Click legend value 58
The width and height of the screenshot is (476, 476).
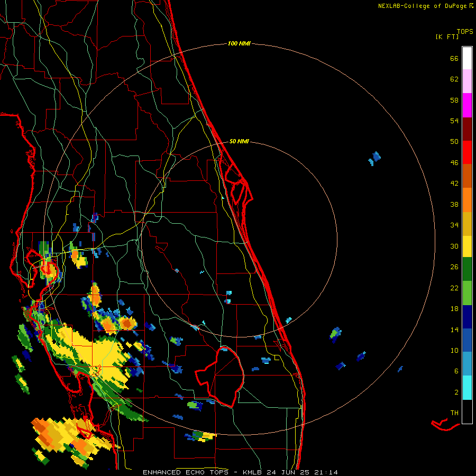pos(454,100)
